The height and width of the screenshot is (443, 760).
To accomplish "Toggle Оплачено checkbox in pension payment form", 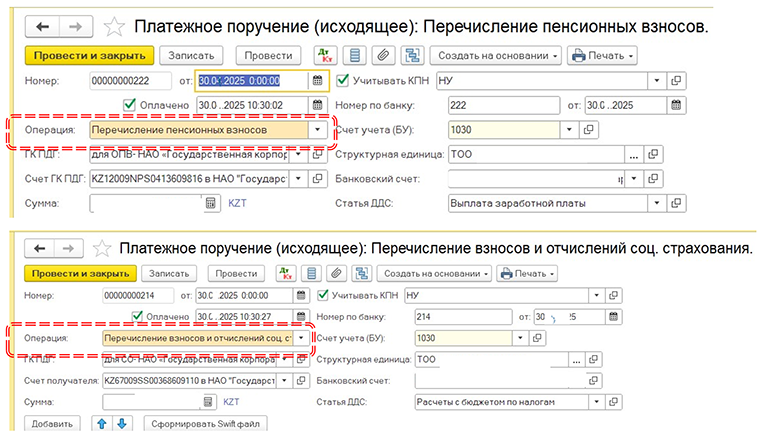I will (128, 104).
